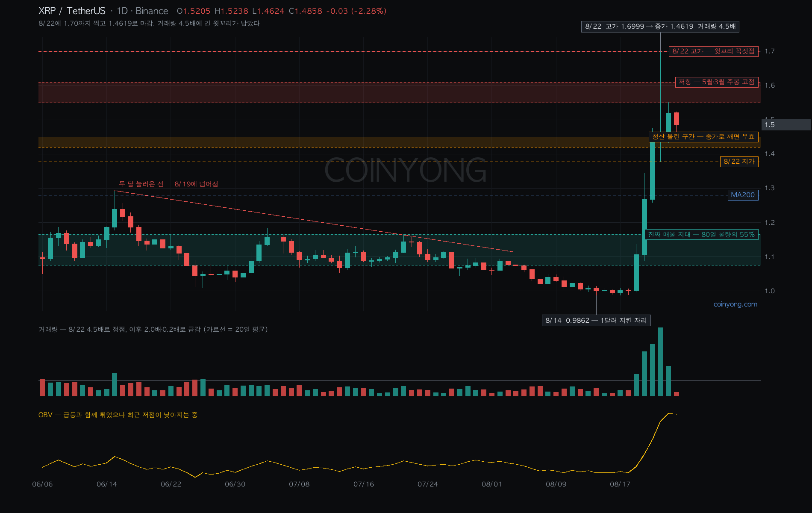Click the -0.03 (-2.28%) change value
812x513 pixels.
pos(356,11)
